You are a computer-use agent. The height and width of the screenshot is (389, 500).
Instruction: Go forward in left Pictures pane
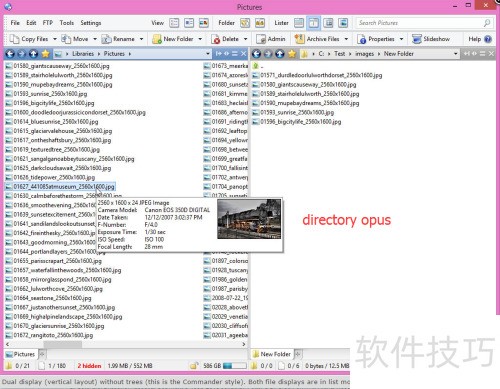coord(21,54)
